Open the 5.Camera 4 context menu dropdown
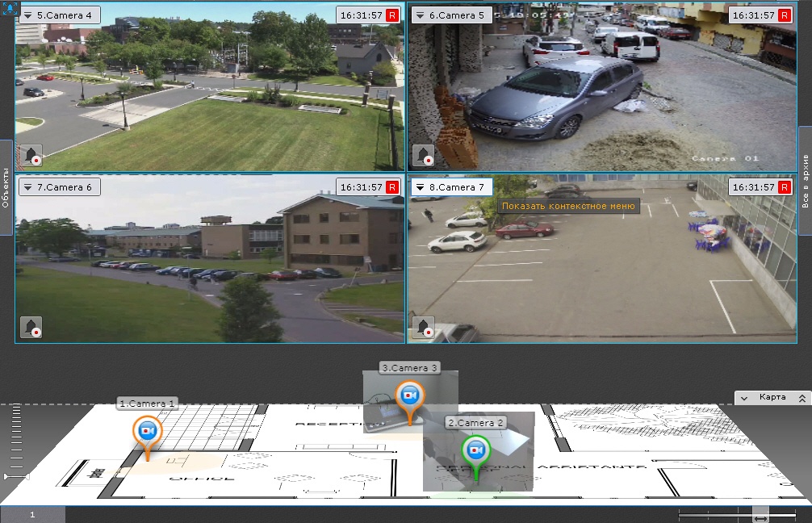The width and height of the screenshot is (812, 523). (x=28, y=15)
